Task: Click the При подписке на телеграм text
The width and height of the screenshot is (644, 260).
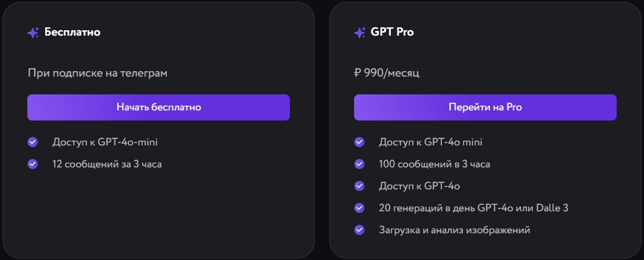Action: [x=97, y=73]
